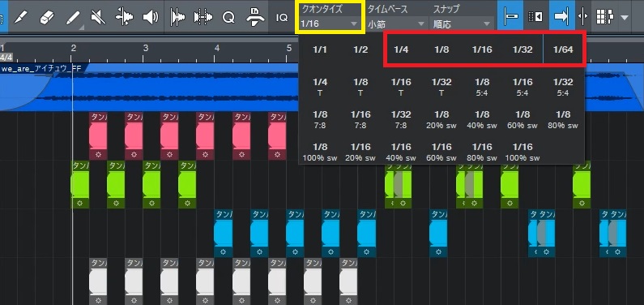
Task: Toggle the blue snap-to-grid button
Action: [x=510, y=15]
